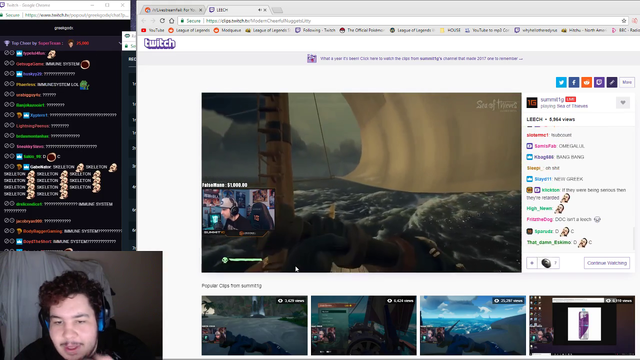Open the Sea of Thieves game link
Viewport: 640px width, 360px height.
click(x=573, y=106)
